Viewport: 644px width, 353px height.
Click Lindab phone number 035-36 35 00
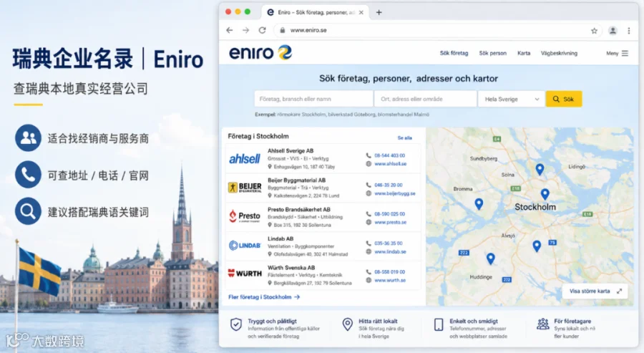(388, 243)
